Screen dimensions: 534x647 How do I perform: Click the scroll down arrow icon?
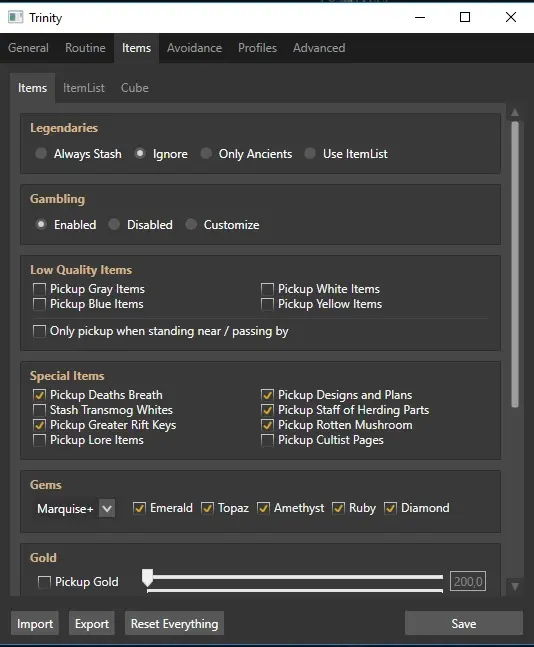click(x=515, y=586)
